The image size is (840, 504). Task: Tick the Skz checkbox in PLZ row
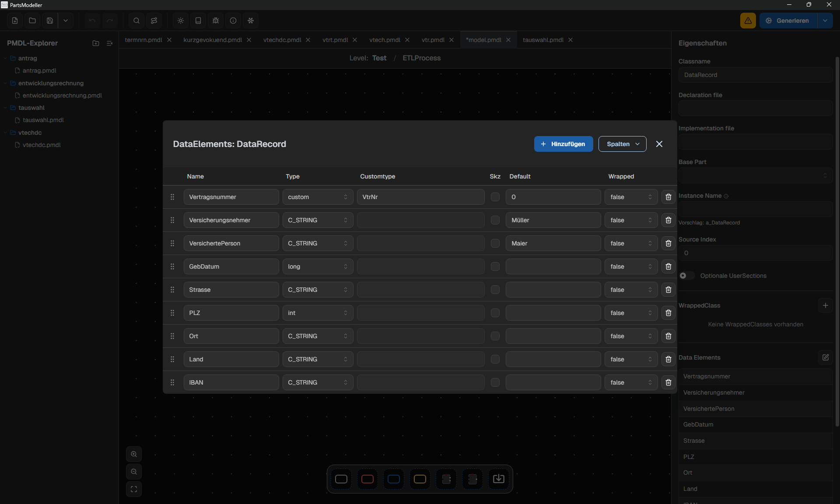[495, 313]
